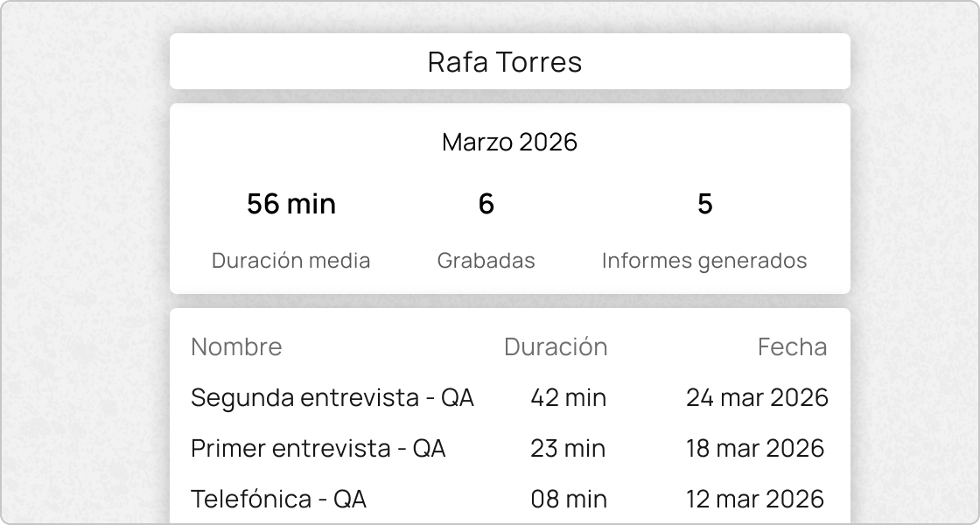980x525 pixels.
Task: Click the 42 min duration value
Action: pos(568,397)
